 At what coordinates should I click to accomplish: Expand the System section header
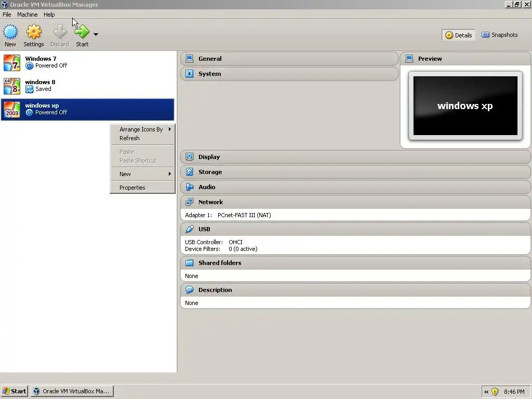(x=289, y=74)
